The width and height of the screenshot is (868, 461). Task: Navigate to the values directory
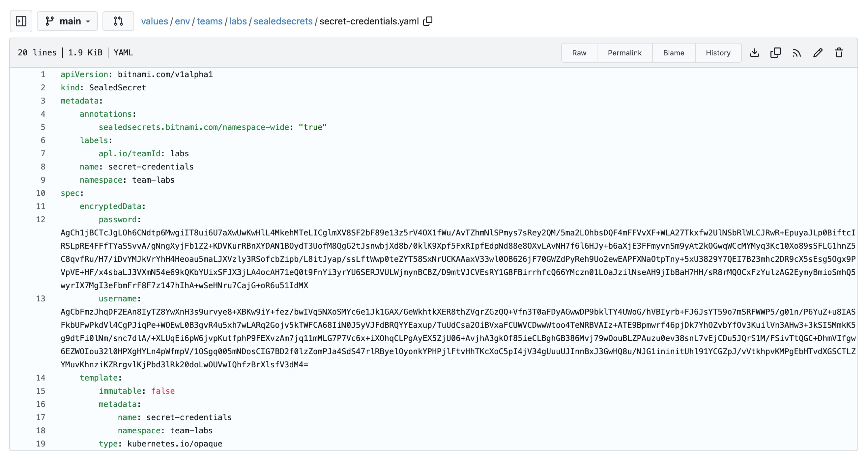coord(155,21)
